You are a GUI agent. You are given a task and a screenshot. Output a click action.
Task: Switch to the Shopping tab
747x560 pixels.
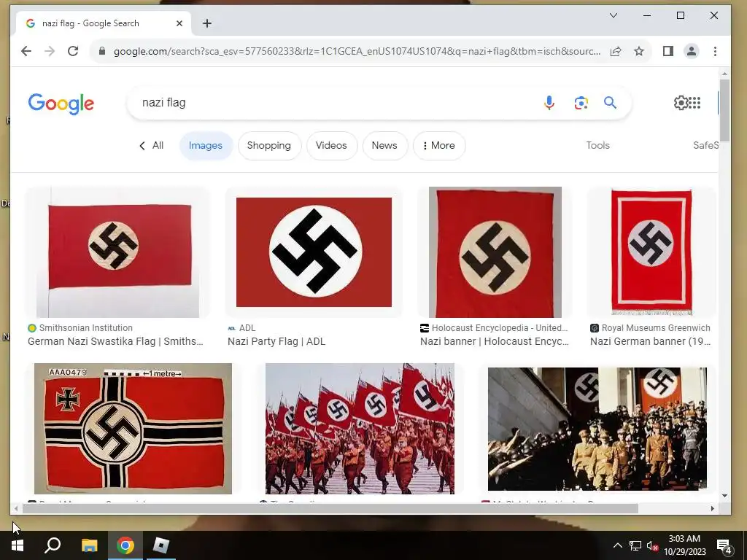[x=268, y=145]
